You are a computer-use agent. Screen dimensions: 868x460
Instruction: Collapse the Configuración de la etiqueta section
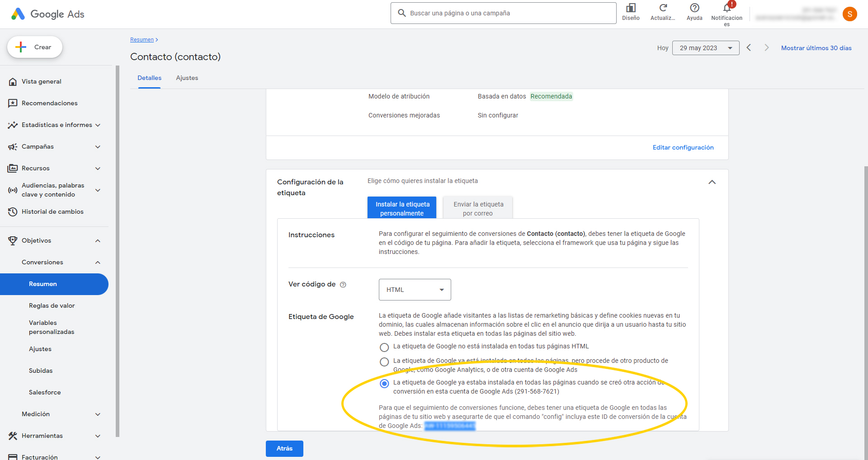click(712, 182)
